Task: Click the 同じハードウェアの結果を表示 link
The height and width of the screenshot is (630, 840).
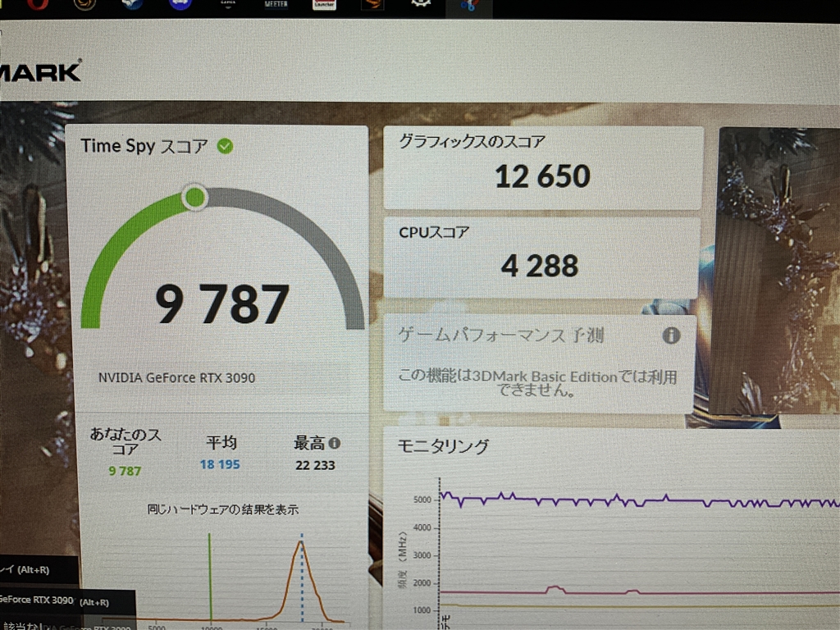Action: coord(223,509)
